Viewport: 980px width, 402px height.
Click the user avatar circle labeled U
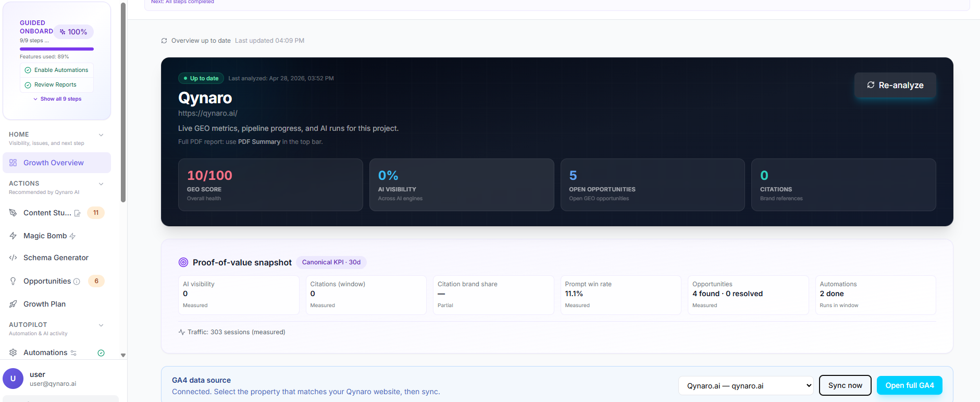[x=13, y=379]
